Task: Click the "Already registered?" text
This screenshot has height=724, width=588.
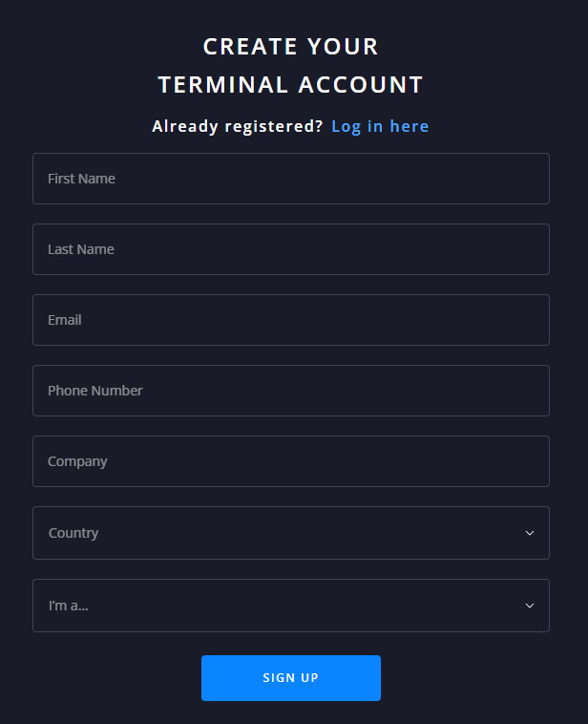Action: point(238,126)
